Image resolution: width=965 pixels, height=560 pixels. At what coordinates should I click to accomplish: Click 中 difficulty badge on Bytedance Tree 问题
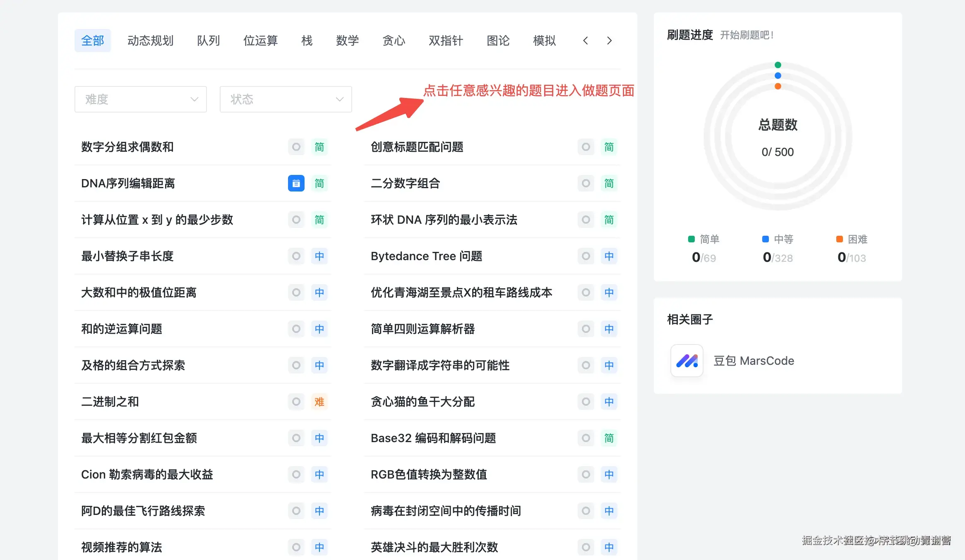(x=609, y=256)
